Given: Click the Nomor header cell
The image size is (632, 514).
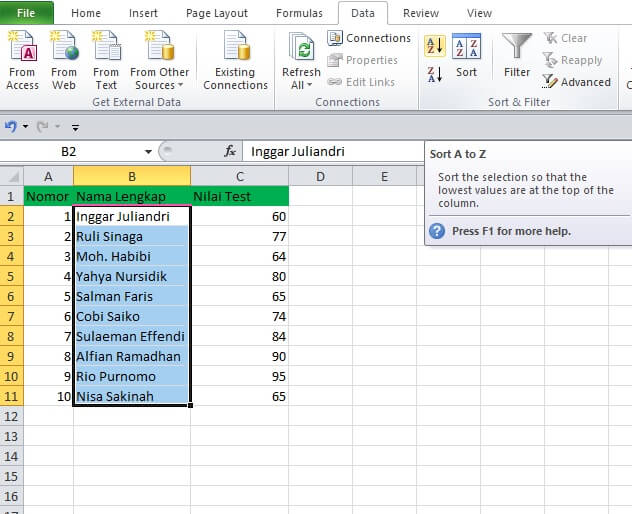Looking at the screenshot, I should click(x=48, y=196).
